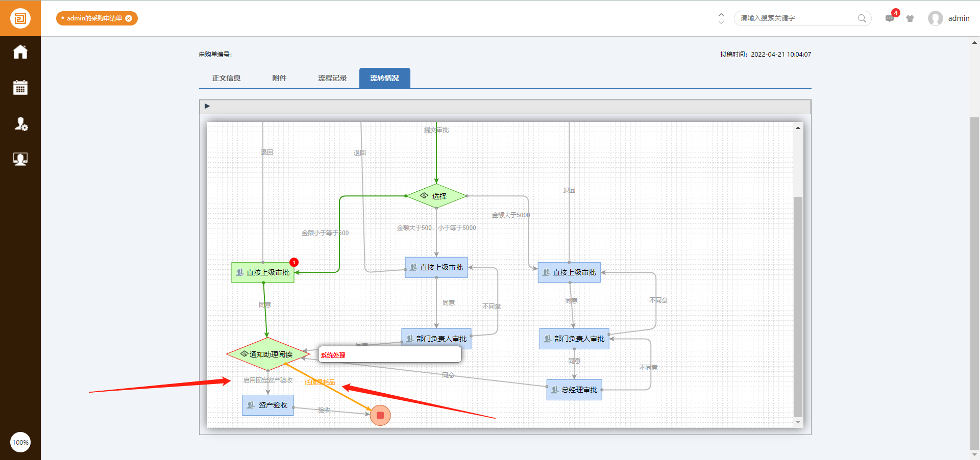
Task: Close the admin的采购申请单 tab
Action: point(129,18)
